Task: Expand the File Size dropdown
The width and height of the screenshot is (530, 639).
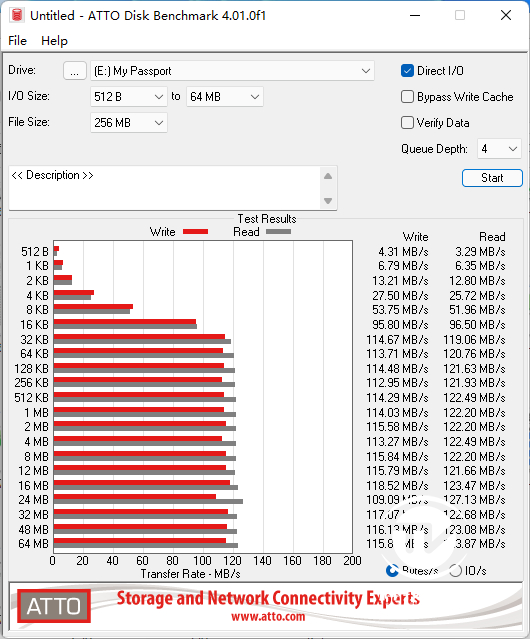Action: (x=129, y=123)
